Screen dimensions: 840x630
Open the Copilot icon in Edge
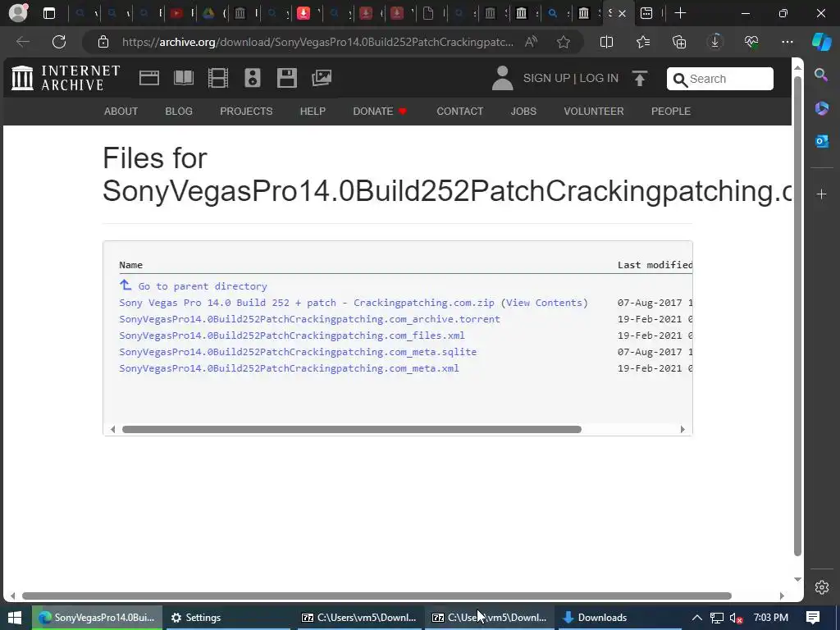822,42
